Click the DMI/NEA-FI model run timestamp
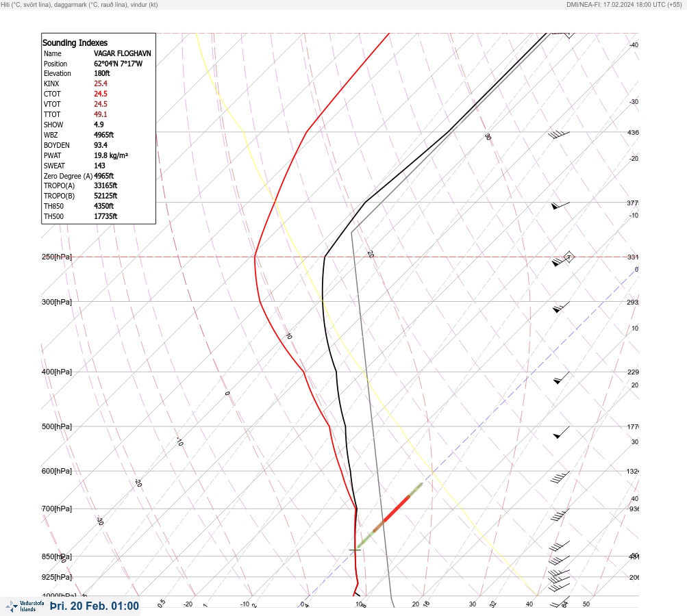Screen dimensions: 687x616 tap(624, 5)
